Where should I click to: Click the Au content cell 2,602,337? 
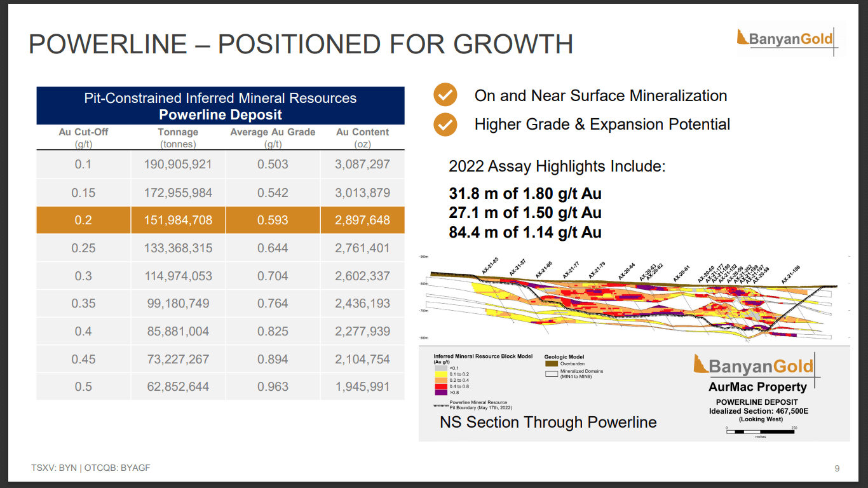pyautogui.click(x=362, y=276)
